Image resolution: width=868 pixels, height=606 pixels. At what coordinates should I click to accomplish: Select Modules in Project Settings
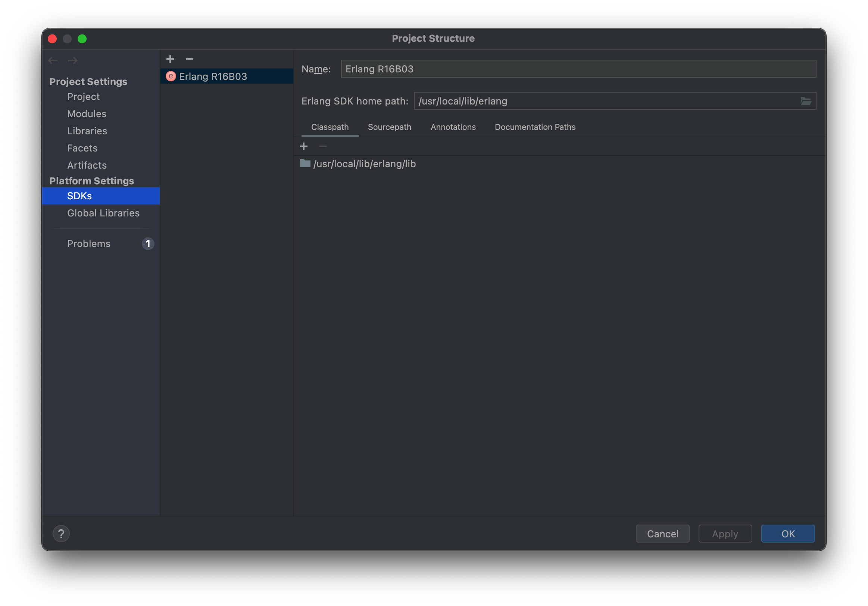(87, 113)
